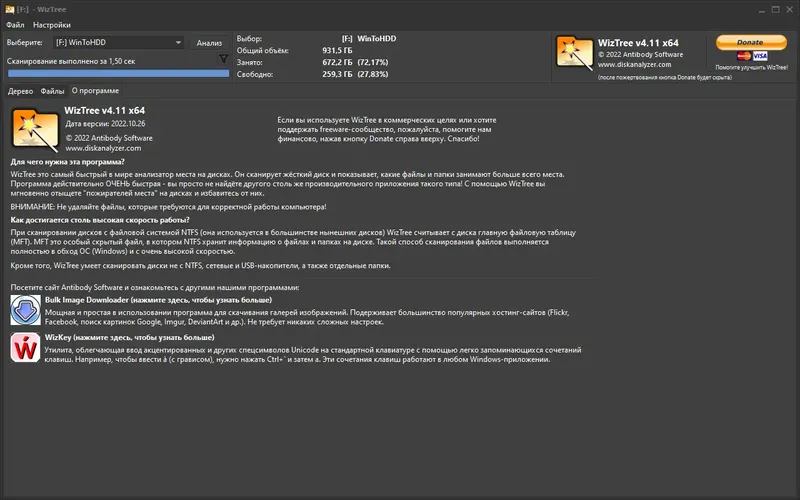The height and width of the screenshot is (500, 800).
Task: Close the WizTree window
Action: [790, 10]
